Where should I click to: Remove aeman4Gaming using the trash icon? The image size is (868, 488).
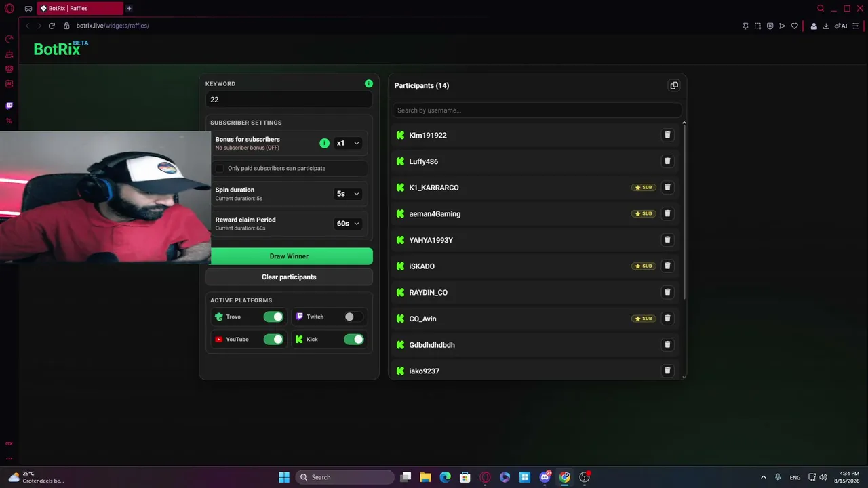[667, 213]
